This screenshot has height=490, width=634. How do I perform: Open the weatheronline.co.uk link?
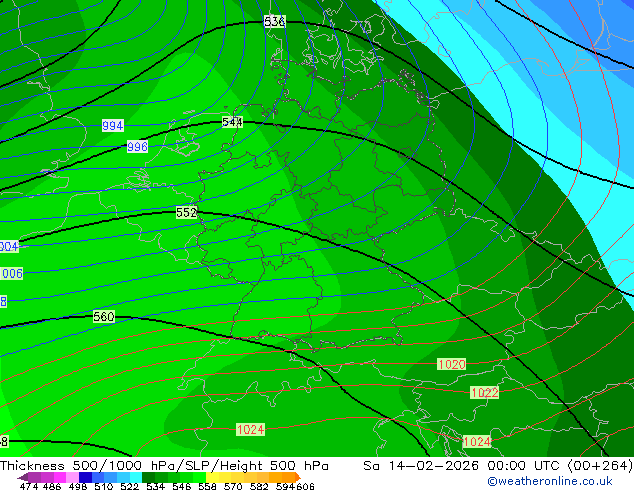[550, 481]
